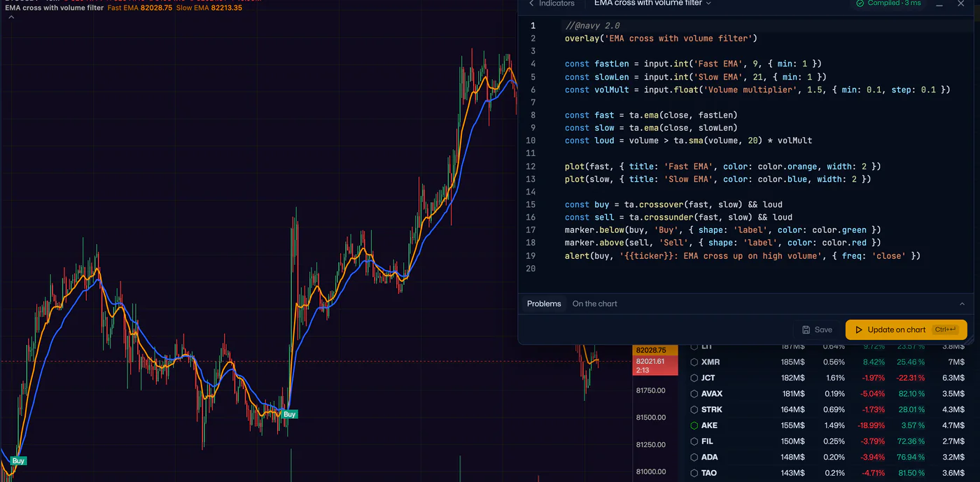Click the Buy marker in mid-chart
Screen dimensions: 980x482
click(x=290, y=414)
